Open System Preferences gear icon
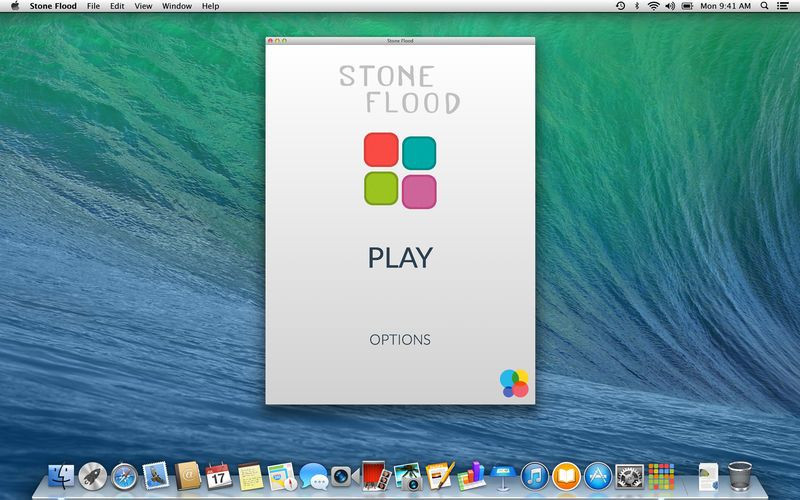This screenshot has height=500, width=800. click(630, 477)
